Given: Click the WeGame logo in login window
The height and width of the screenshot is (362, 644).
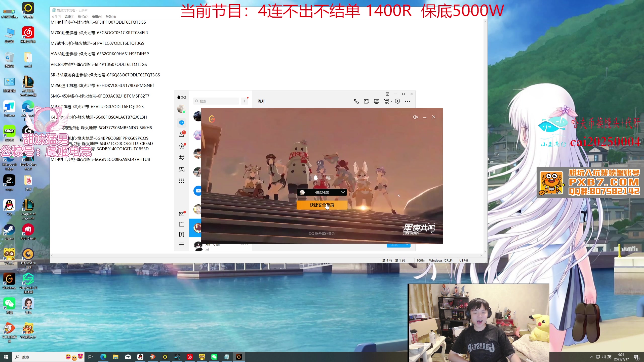Looking at the screenshot, I should tap(212, 119).
